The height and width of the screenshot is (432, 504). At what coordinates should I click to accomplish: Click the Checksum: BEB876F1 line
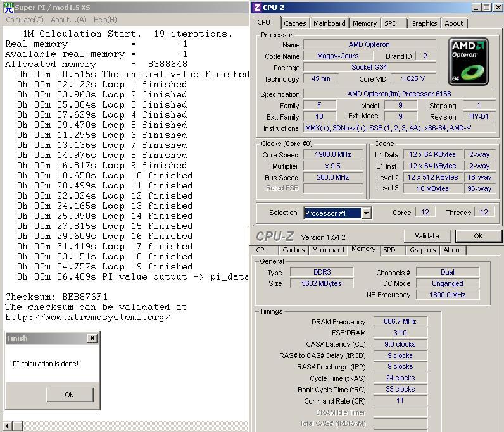[x=56, y=297]
